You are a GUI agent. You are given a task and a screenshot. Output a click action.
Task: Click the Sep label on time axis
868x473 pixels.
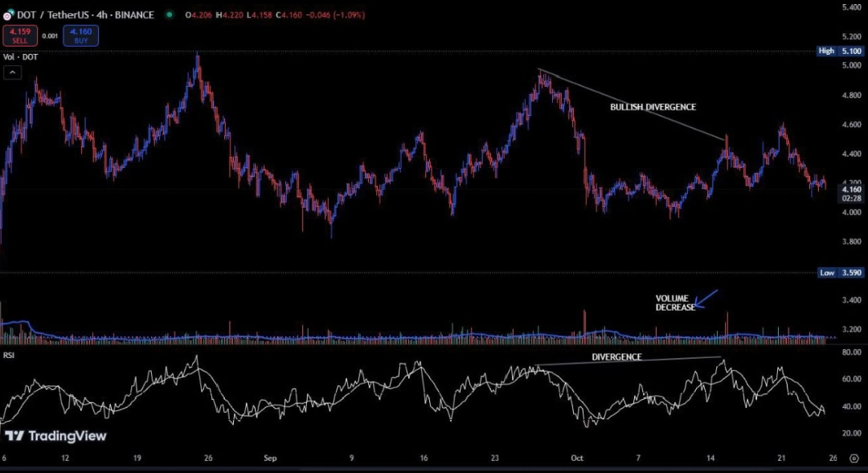pos(269,459)
